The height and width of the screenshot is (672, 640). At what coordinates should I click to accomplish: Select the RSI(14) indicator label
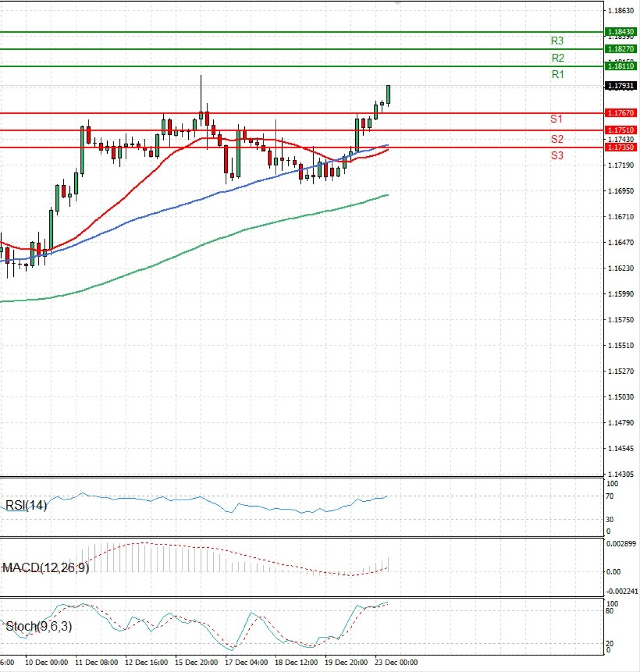pos(26,505)
